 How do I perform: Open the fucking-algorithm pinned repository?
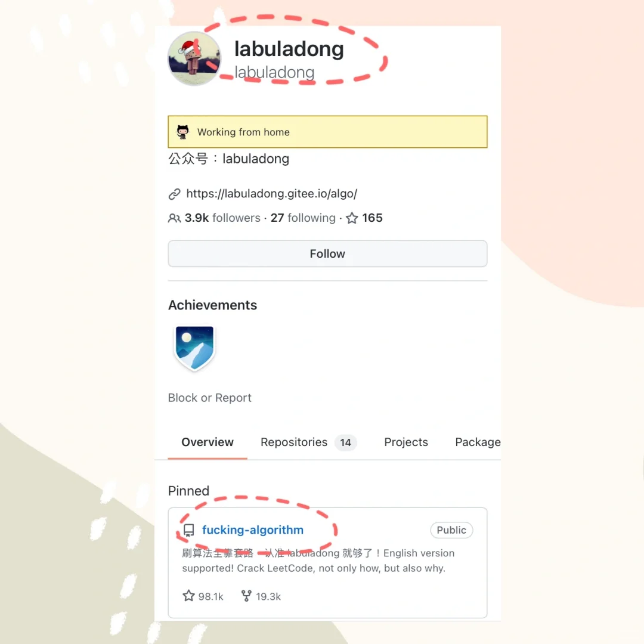pos(253,530)
